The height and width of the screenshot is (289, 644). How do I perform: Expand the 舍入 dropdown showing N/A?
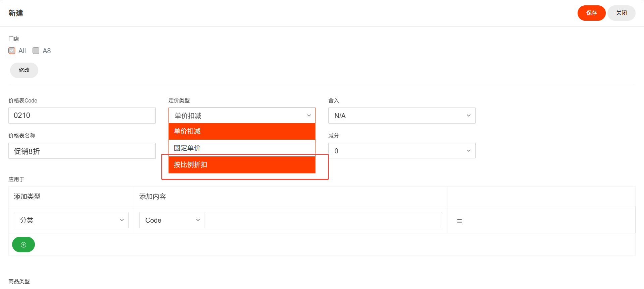(x=402, y=116)
